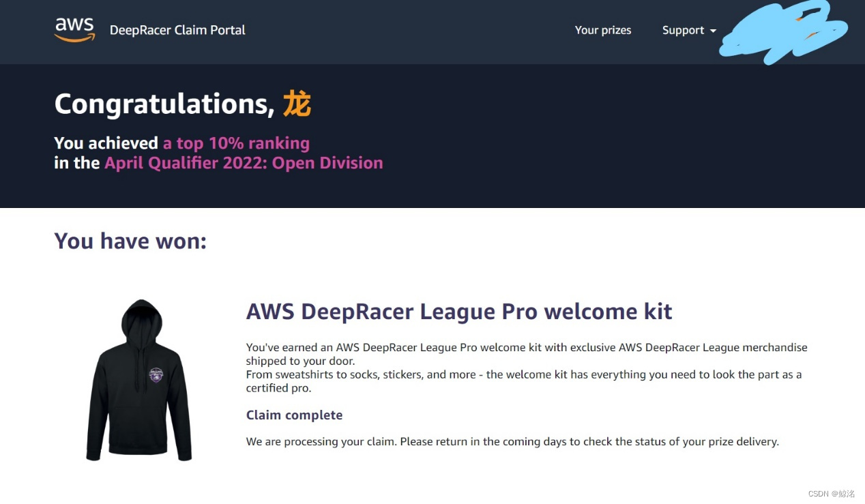The width and height of the screenshot is (865, 504).
Task: Click the 'Claim complete' status heading
Action: click(x=294, y=415)
